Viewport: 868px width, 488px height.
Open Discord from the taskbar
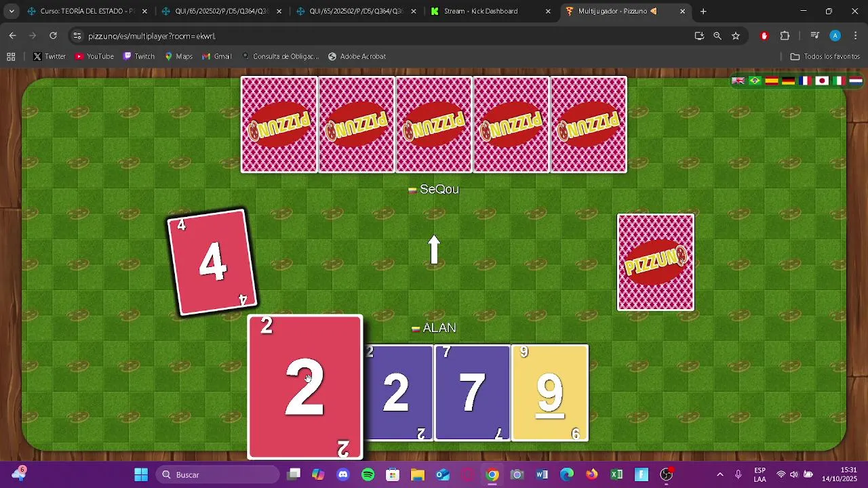pyautogui.click(x=343, y=474)
